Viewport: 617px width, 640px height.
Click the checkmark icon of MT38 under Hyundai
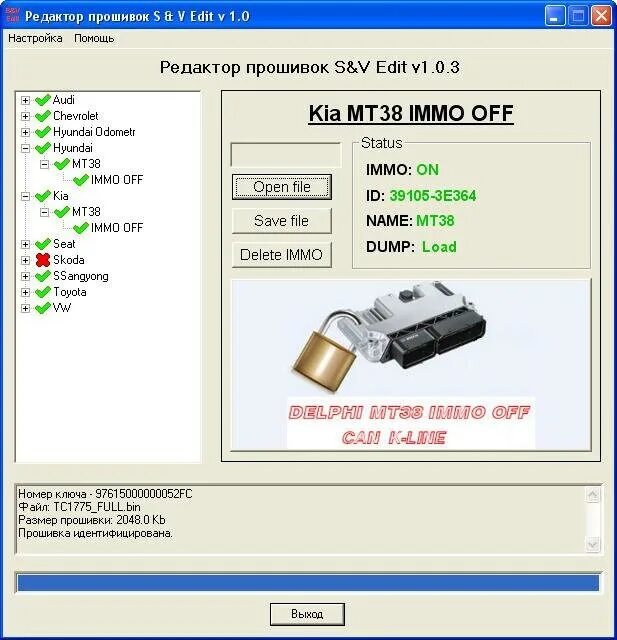click(62, 164)
